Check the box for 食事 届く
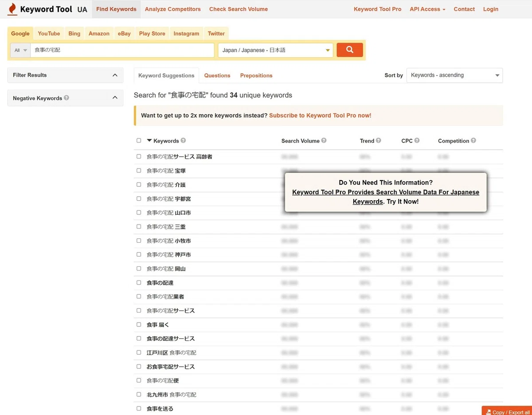Image resolution: width=532 pixels, height=415 pixels. click(x=139, y=324)
